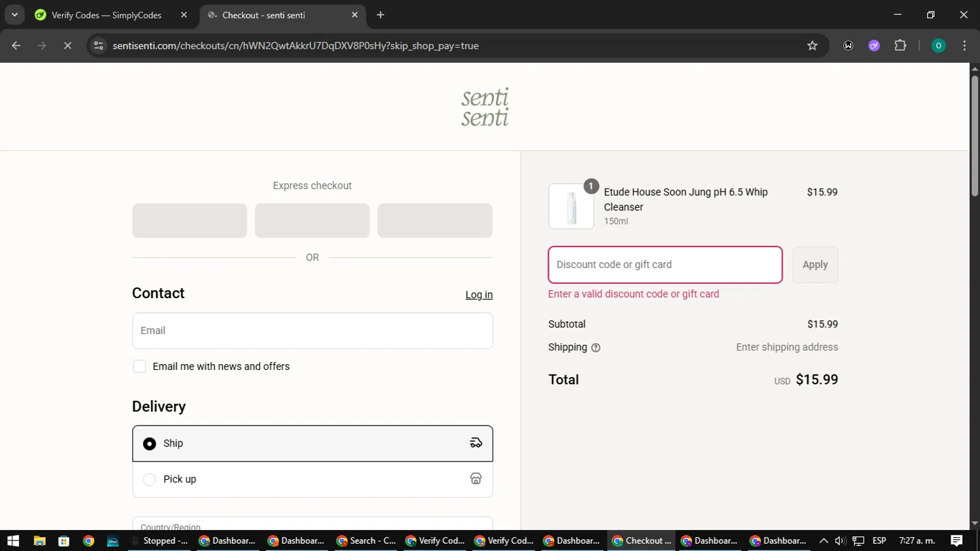Click the product quantity badge showing 1
Screen dimensions: 980x551
pos(591,186)
